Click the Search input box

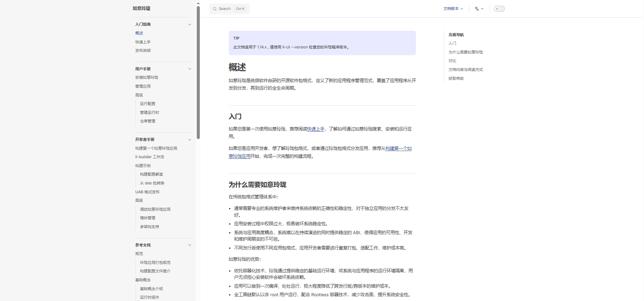(229, 9)
